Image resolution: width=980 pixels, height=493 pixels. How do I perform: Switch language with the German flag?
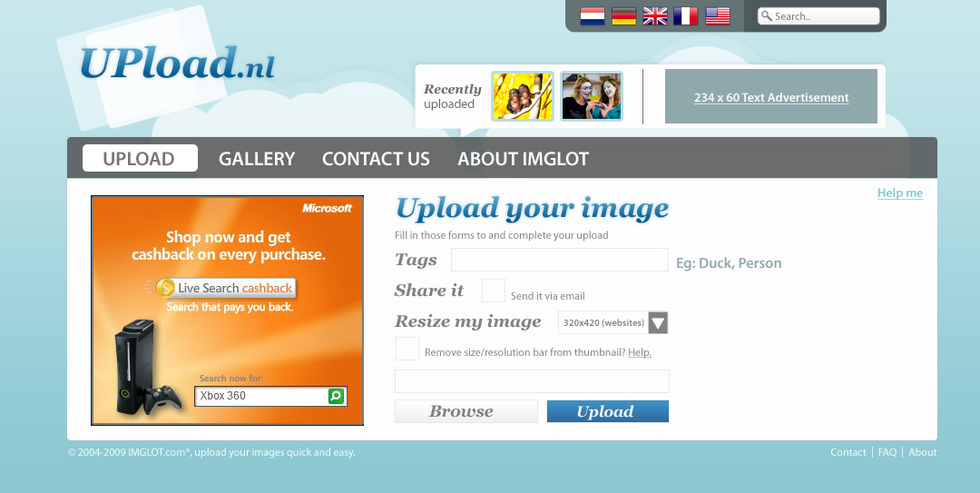(x=623, y=16)
